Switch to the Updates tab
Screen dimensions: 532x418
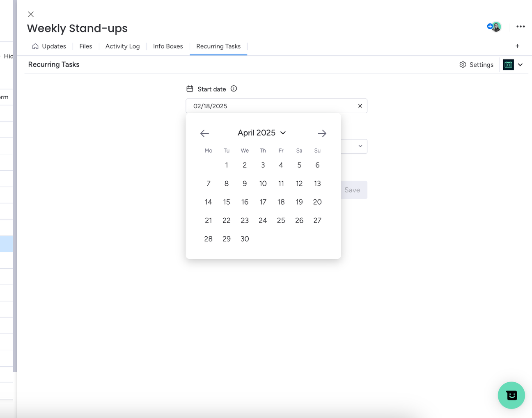click(x=49, y=46)
